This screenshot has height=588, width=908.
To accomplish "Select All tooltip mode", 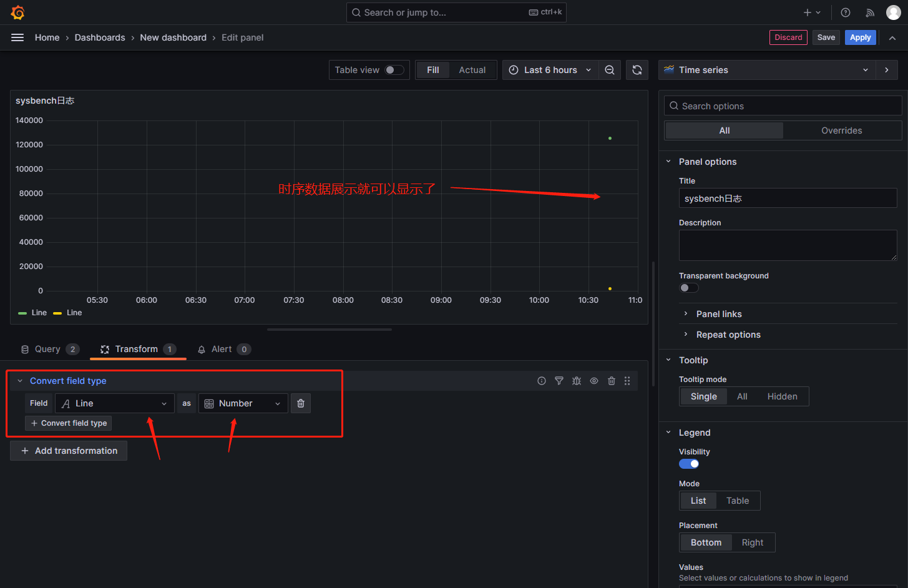I will point(742,396).
